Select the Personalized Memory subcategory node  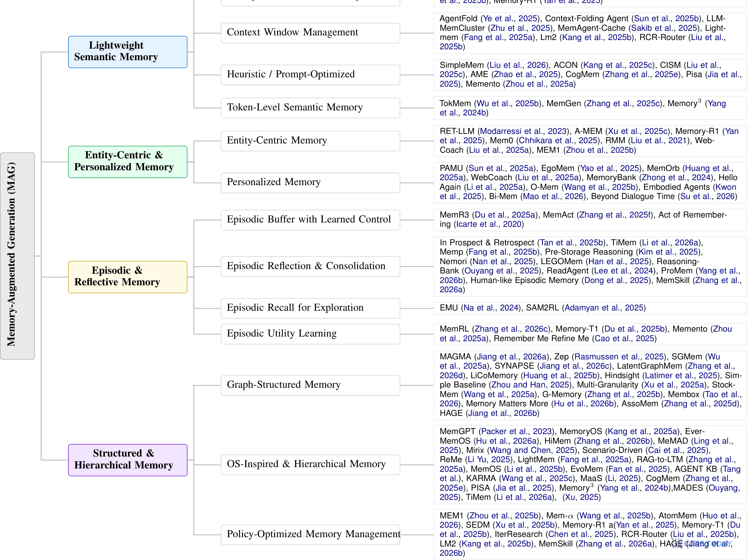[311, 182]
